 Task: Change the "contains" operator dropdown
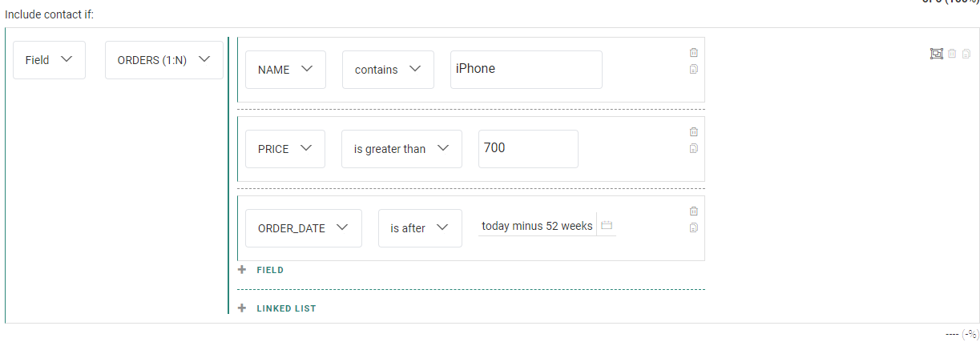[x=388, y=70]
